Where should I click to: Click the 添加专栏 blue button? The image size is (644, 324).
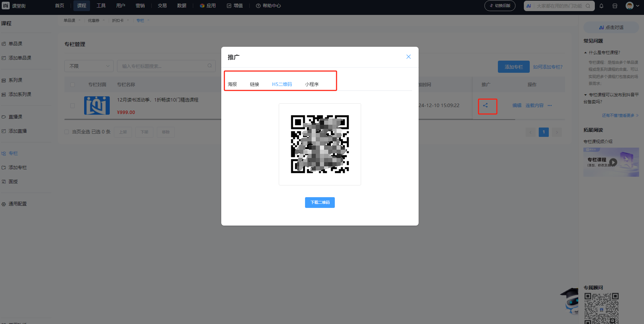(x=514, y=67)
